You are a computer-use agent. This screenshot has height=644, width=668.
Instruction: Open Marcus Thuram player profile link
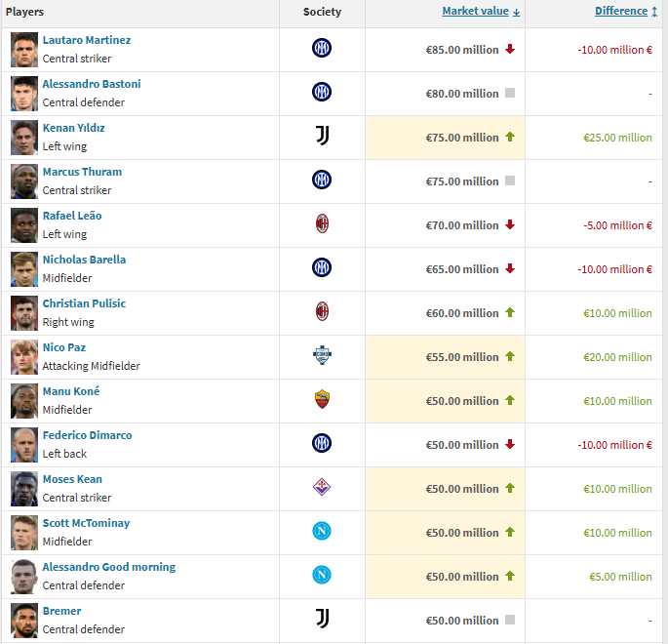(82, 172)
